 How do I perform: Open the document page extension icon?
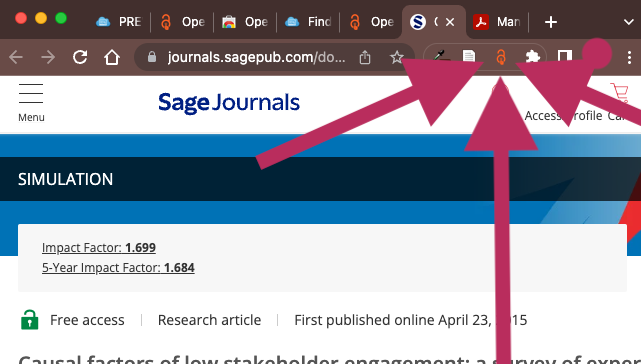coord(469,56)
